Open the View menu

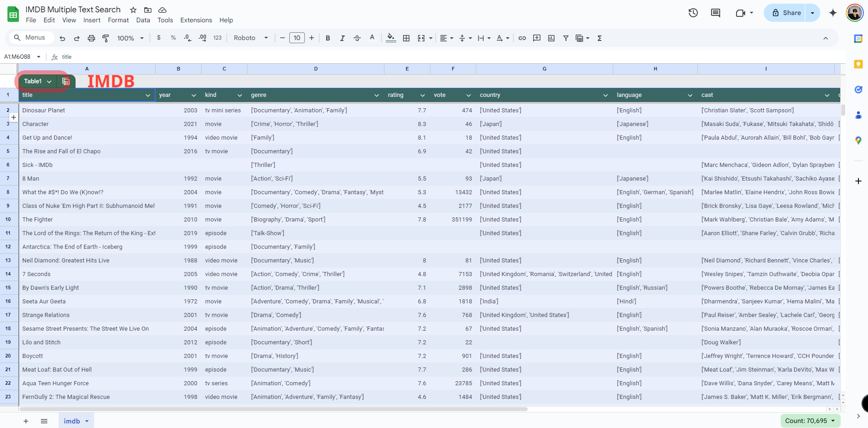[69, 20]
